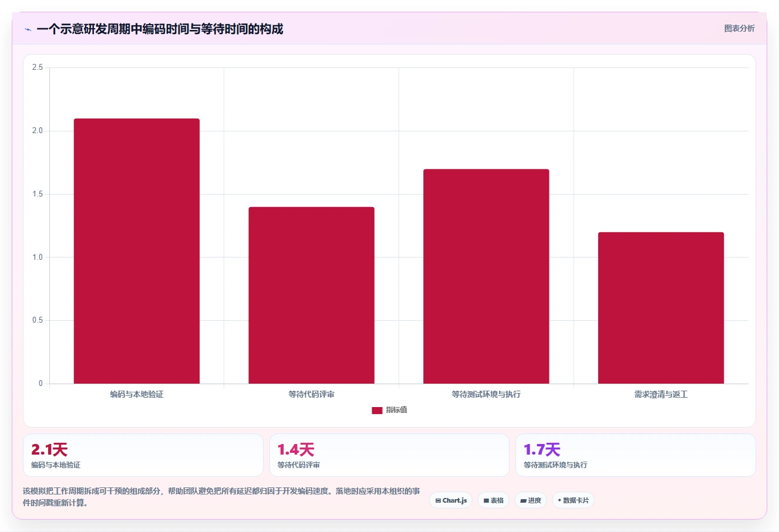779x532 pixels.
Task: Click the 1.5 y-axis tick label
Action: 38,194
